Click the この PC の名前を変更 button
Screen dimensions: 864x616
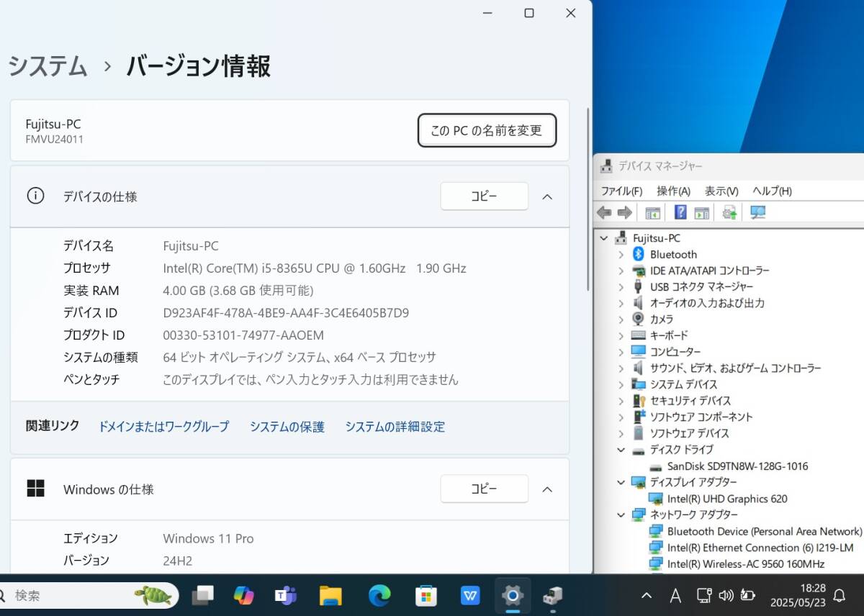click(487, 130)
